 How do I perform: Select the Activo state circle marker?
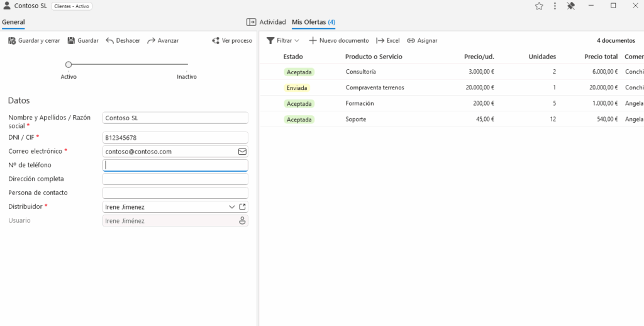[69, 64]
